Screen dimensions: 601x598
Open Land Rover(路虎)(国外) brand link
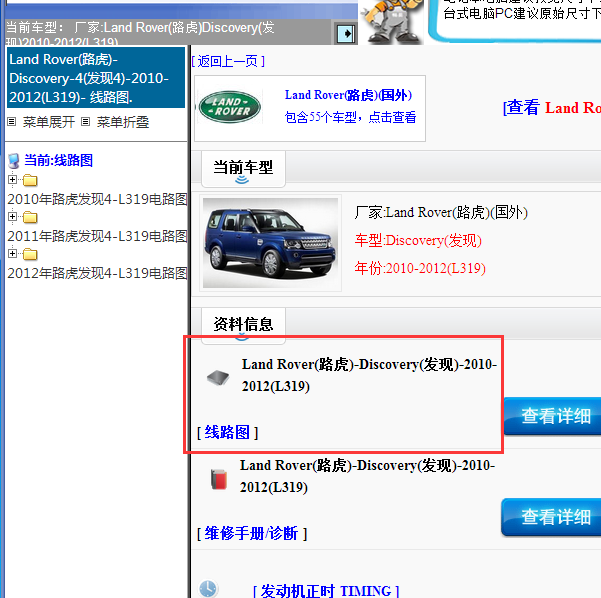[x=348, y=95]
